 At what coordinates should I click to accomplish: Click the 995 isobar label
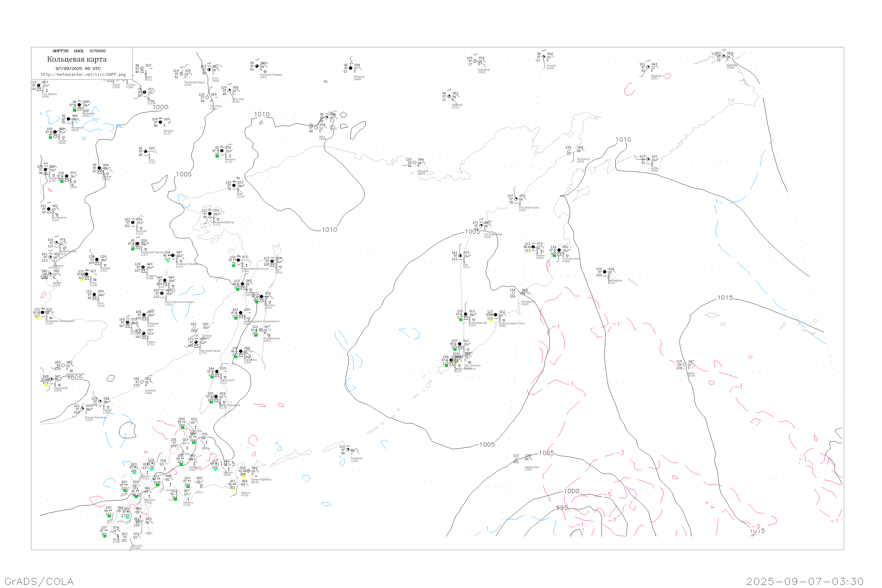(x=562, y=508)
